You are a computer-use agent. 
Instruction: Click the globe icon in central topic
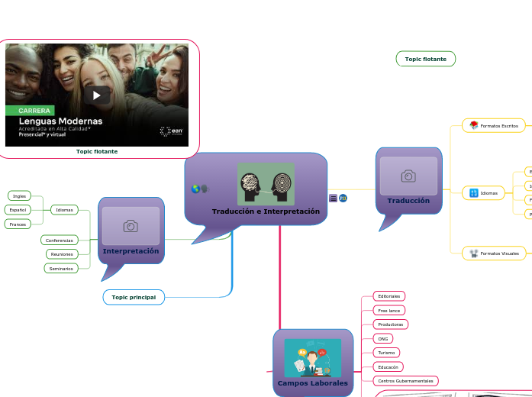195,189
